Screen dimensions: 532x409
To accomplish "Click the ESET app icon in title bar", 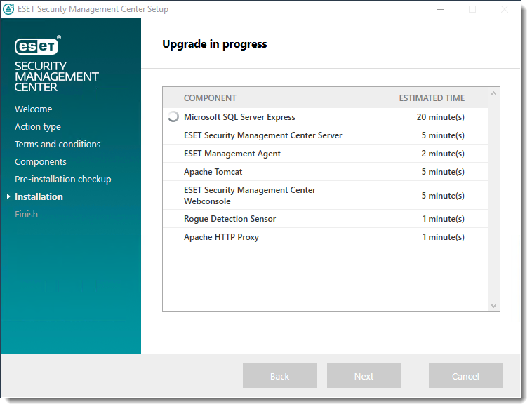I will click(8, 9).
